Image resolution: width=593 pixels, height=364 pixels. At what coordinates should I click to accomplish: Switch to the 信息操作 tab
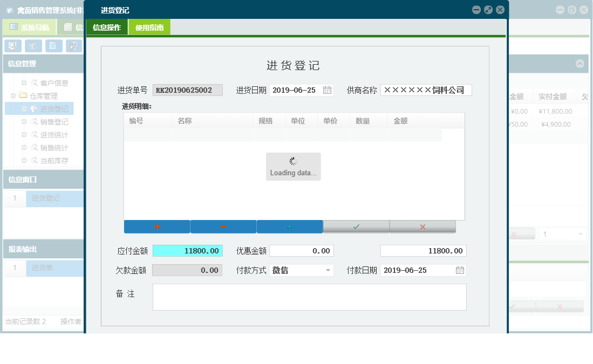(107, 26)
